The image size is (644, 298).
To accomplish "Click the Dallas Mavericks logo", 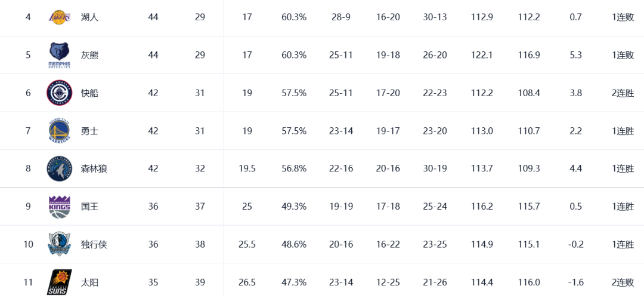I will pyautogui.click(x=60, y=244).
